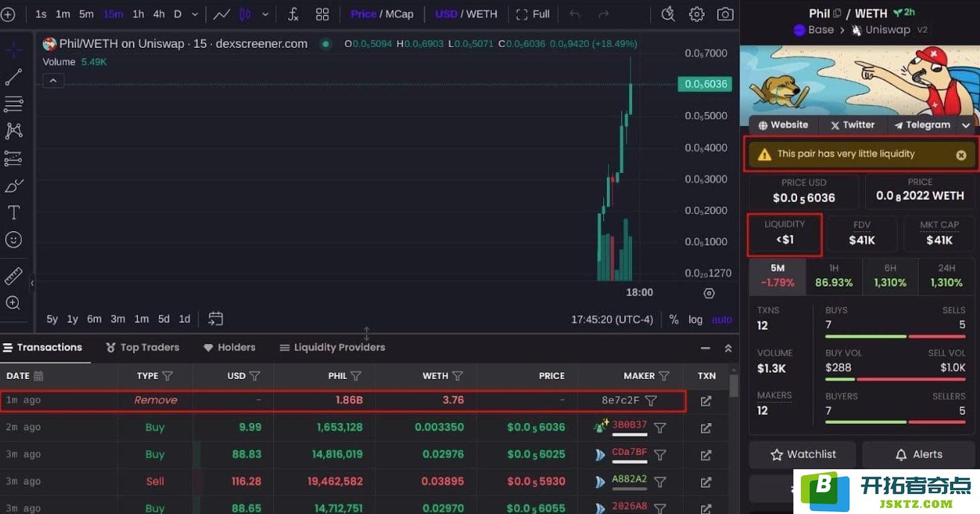Expand more social links chevron
Image resolution: width=980 pixels, height=514 pixels.
[x=966, y=125]
